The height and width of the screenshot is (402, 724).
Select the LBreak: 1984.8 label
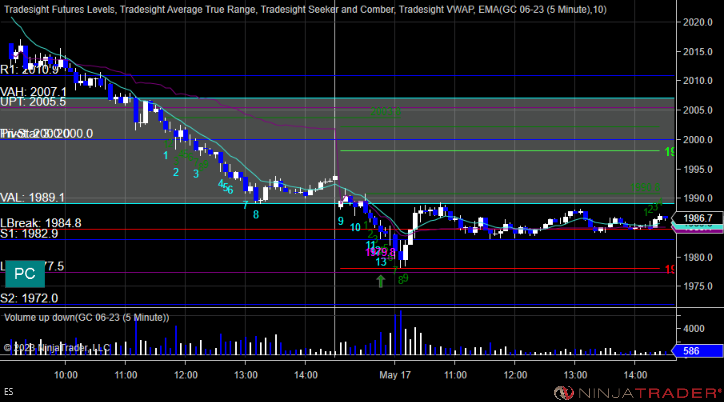tap(41, 223)
